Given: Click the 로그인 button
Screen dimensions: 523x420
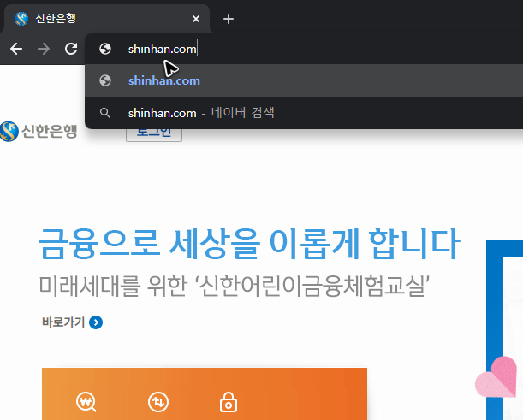Looking at the screenshot, I should (154, 134).
